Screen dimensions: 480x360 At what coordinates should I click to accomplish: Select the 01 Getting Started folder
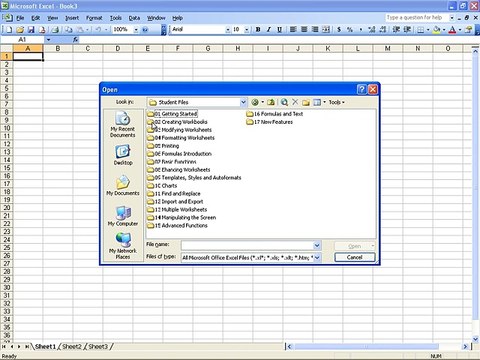coord(172,114)
